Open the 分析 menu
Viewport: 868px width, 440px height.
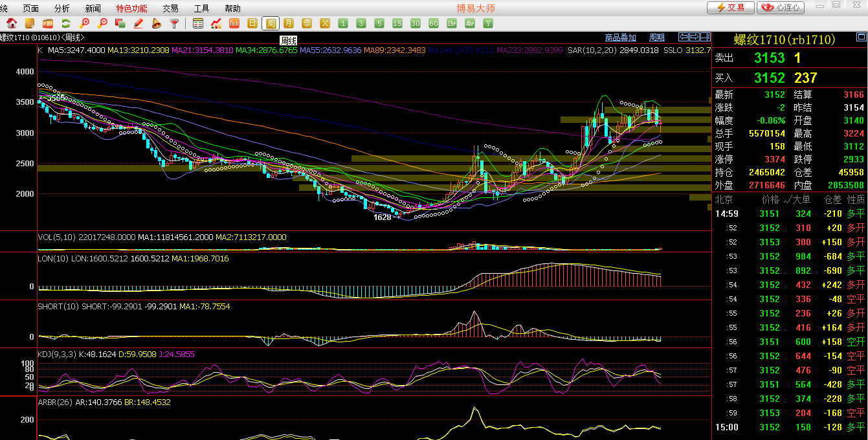pos(62,8)
